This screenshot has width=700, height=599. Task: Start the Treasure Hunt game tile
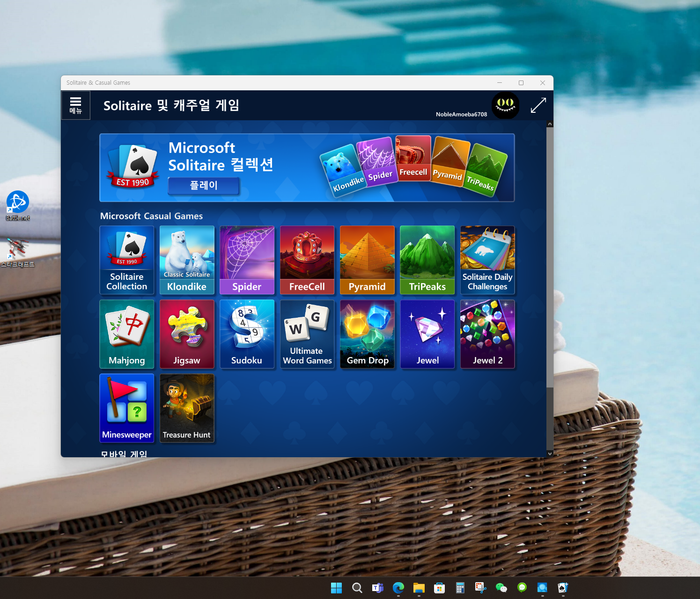coord(187,408)
